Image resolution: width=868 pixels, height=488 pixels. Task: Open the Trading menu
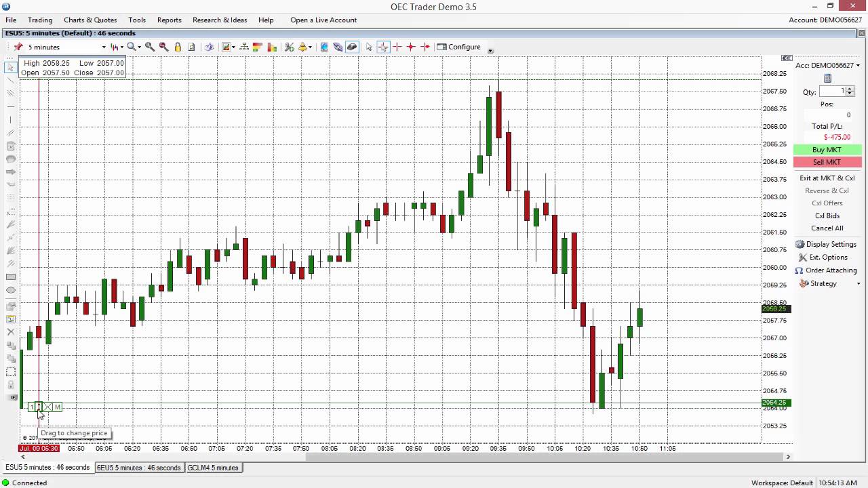39,20
